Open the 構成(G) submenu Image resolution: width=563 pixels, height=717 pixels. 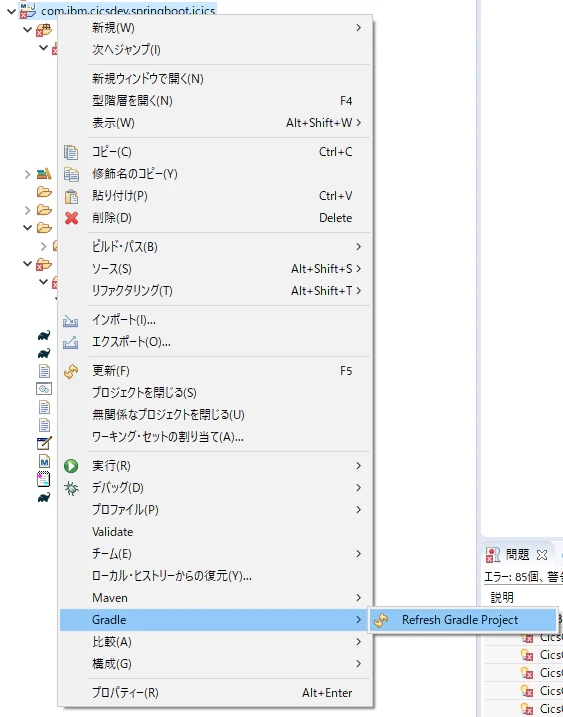pyautogui.click(x=215, y=664)
